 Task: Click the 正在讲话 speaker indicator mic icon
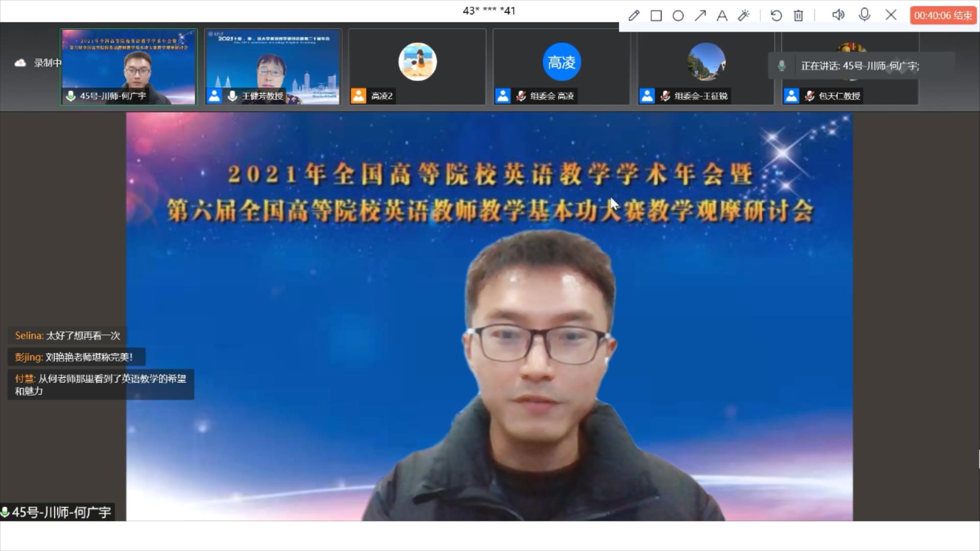(x=781, y=66)
